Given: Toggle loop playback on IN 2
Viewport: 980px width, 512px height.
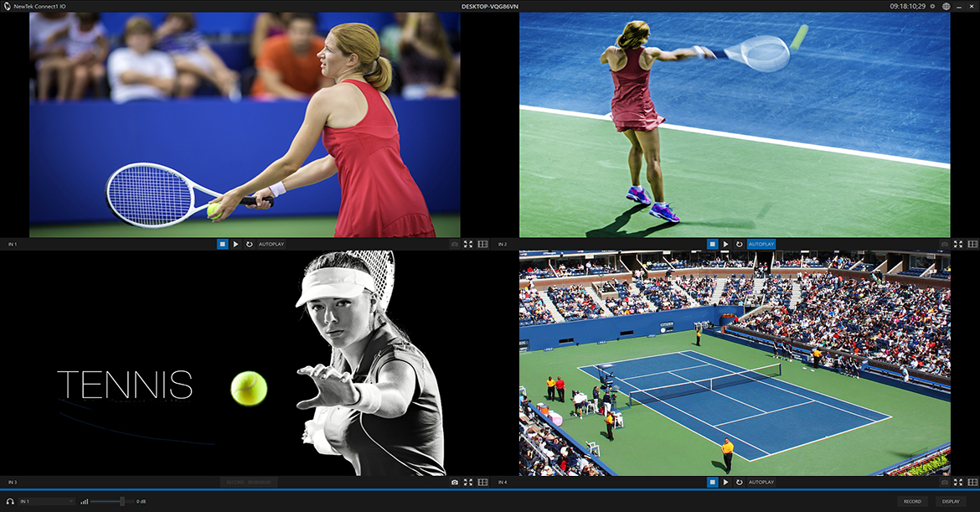Looking at the screenshot, I should tap(739, 244).
